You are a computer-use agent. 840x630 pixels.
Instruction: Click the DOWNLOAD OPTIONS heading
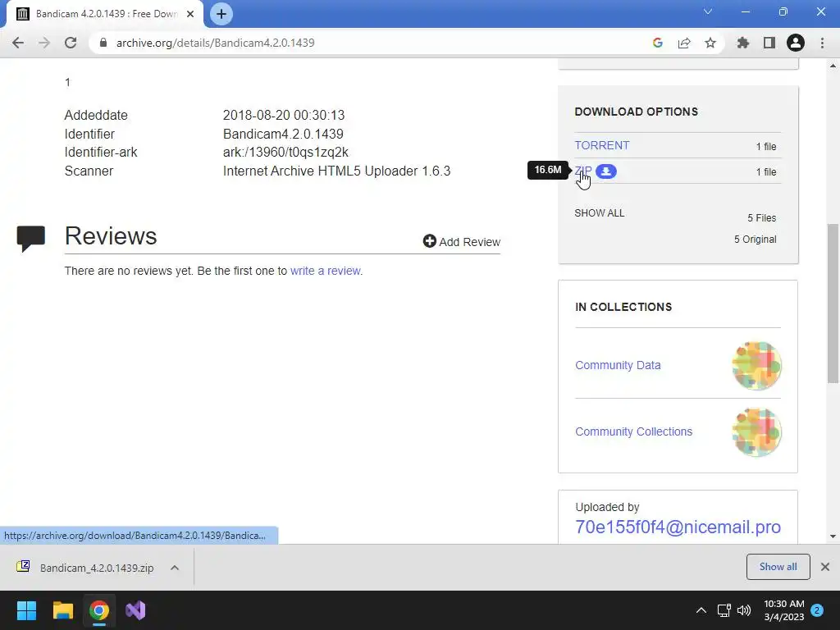pyautogui.click(x=636, y=112)
